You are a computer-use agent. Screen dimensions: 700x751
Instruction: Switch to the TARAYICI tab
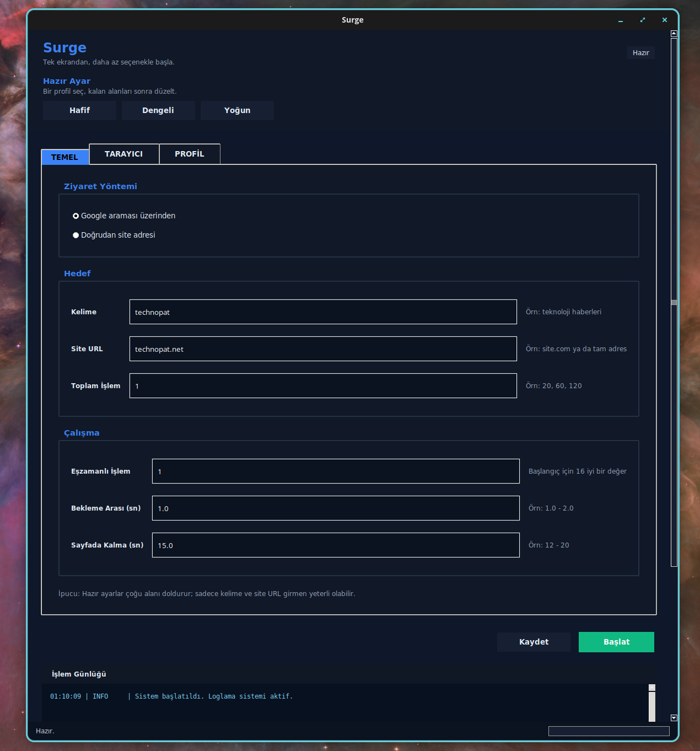(x=124, y=154)
